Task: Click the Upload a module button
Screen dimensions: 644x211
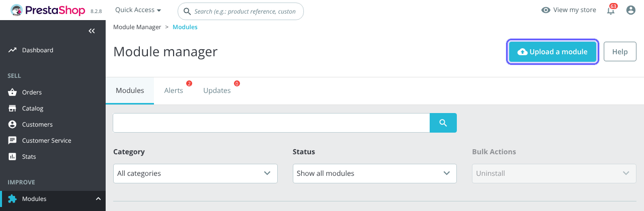Action: click(552, 52)
